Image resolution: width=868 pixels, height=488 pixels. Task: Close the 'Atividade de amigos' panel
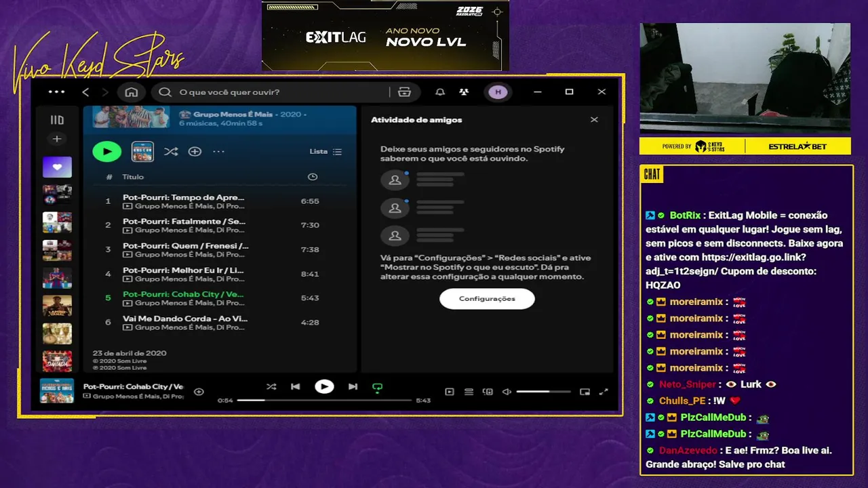(594, 120)
